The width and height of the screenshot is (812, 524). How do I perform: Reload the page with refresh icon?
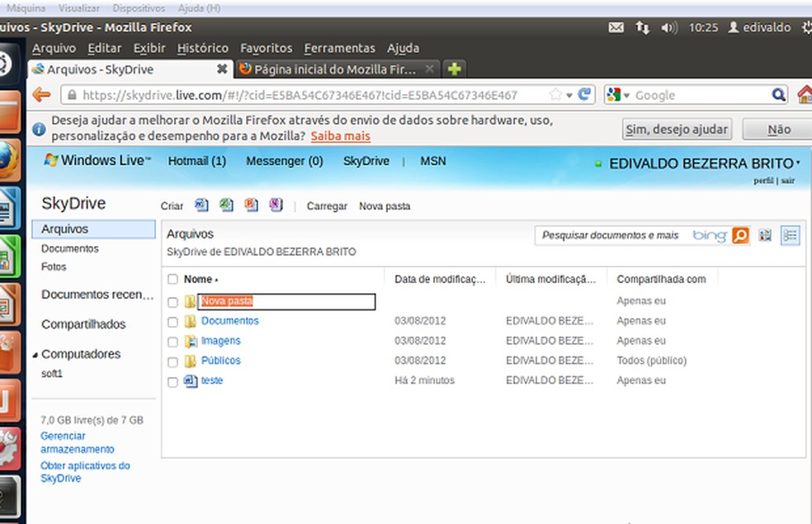[x=585, y=94]
